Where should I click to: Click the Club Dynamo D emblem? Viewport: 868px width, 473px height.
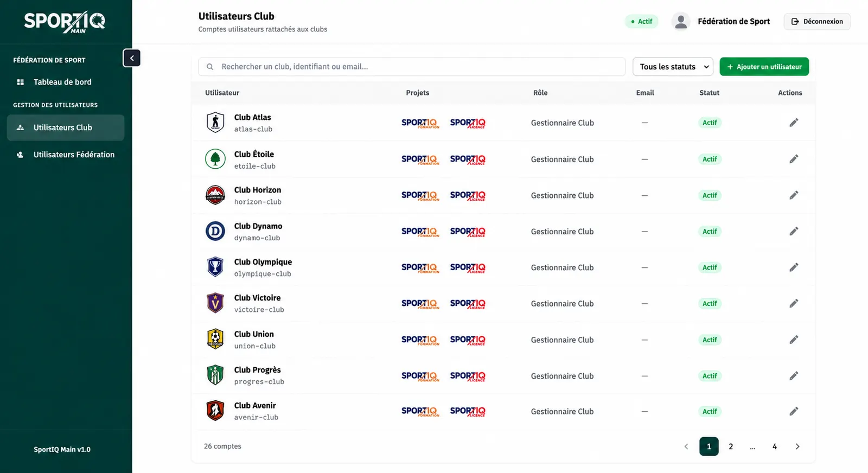pos(215,231)
